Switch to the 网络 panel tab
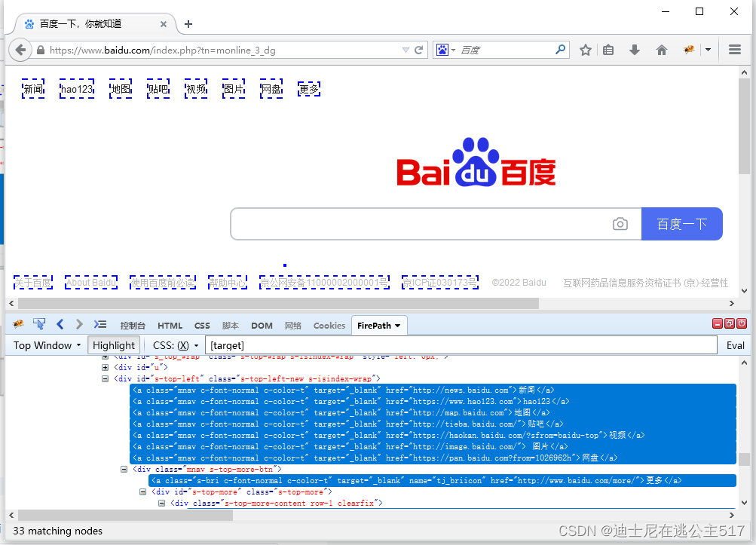The width and height of the screenshot is (756, 545). click(292, 326)
